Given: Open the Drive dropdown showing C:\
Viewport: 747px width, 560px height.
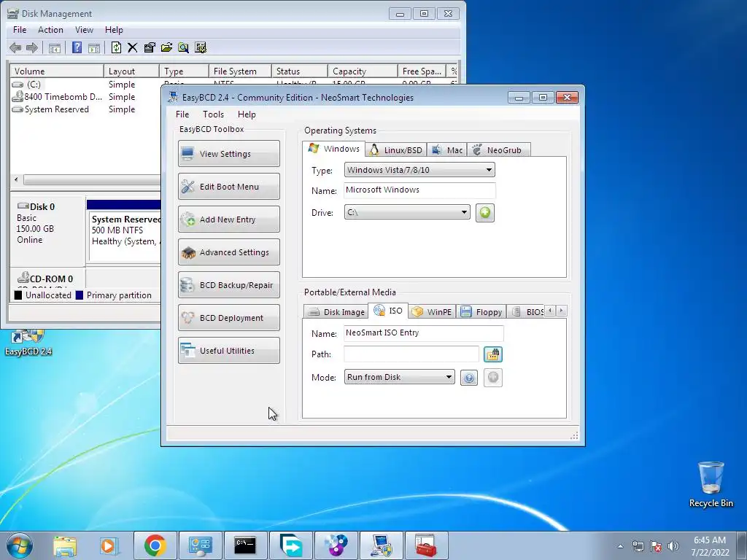Looking at the screenshot, I should pyautogui.click(x=407, y=212).
